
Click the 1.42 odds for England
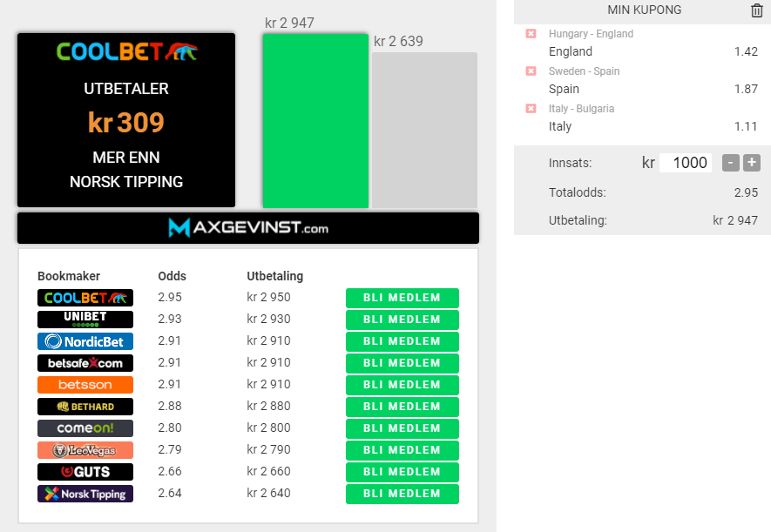point(746,51)
